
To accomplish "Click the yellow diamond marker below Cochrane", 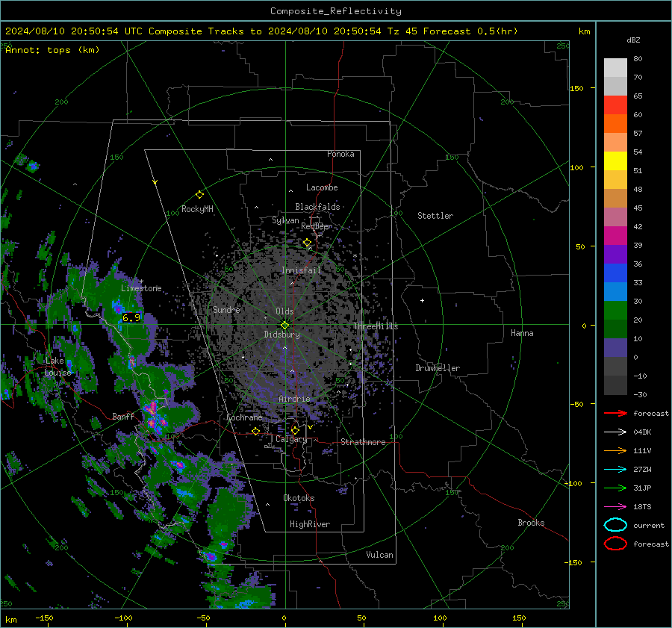I will [256, 431].
